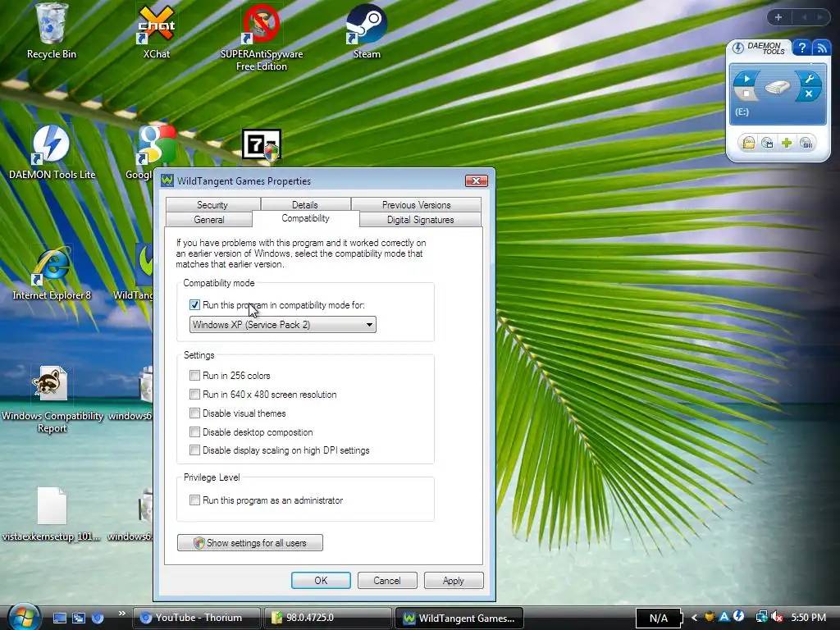Show hidden tray icons arrow
This screenshot has width=840, height=630.
tap(694, 618)
